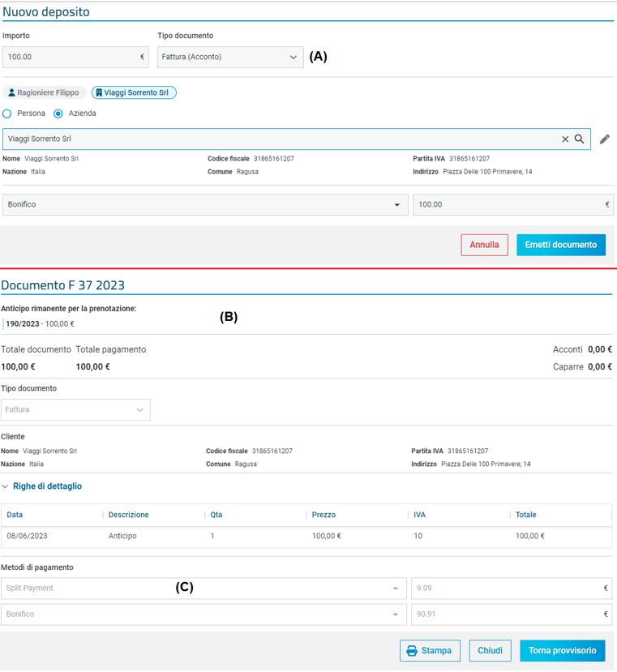Click the Emetti documento button
The width and height of the screenshot is (617, 672).
pos(560,245)
